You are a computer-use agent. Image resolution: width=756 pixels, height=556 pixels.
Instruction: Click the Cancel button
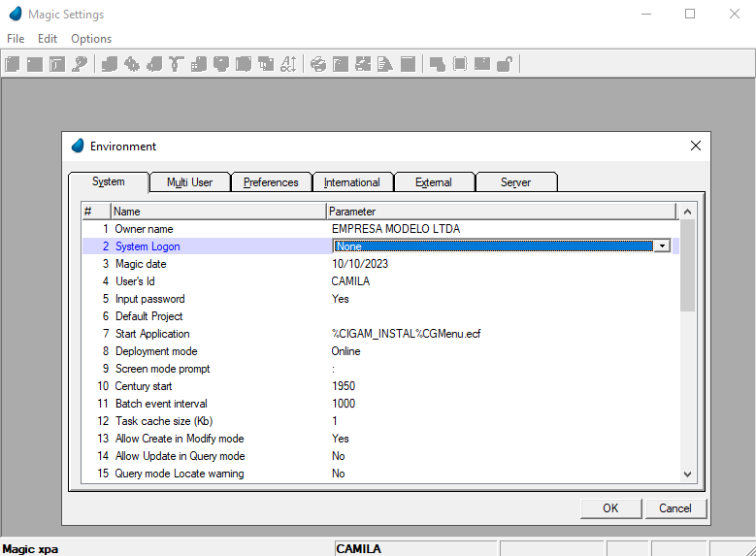coord(675,508)
